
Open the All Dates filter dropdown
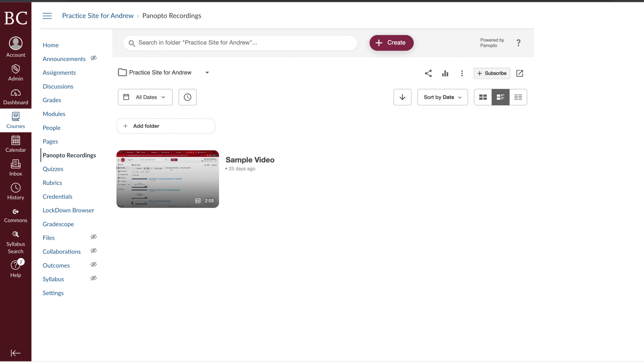tap(145, 97)
